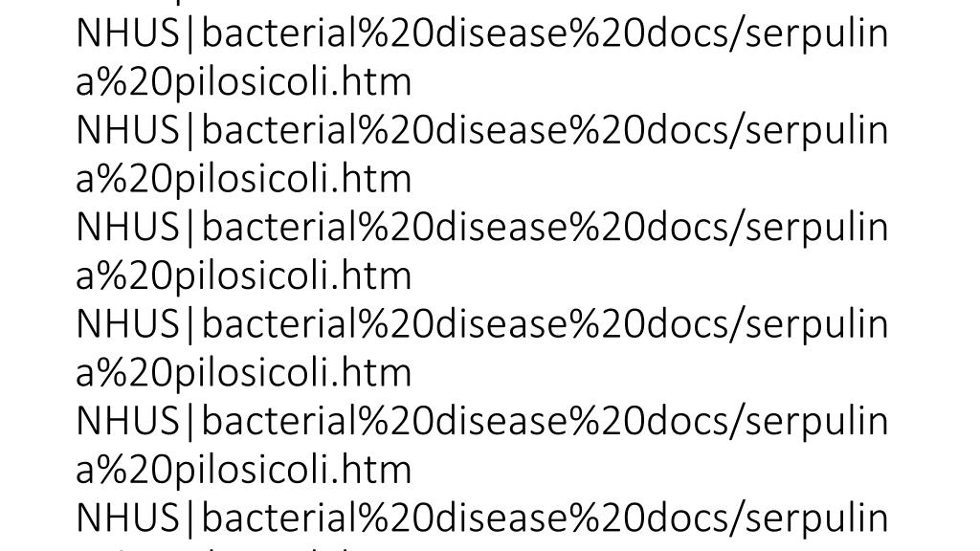Click the partially cut-off text line at the bottom

click(x=243, y=548)
